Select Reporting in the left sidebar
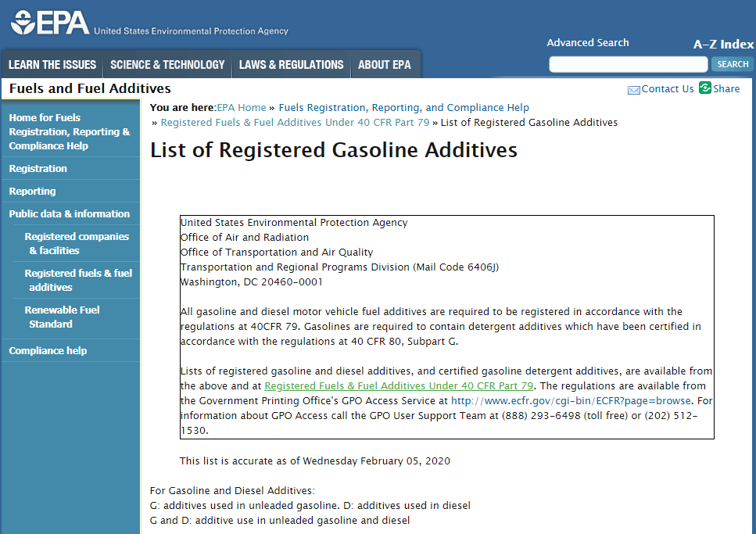The height and width of the screenshot is (534, 756). point(32,192)
